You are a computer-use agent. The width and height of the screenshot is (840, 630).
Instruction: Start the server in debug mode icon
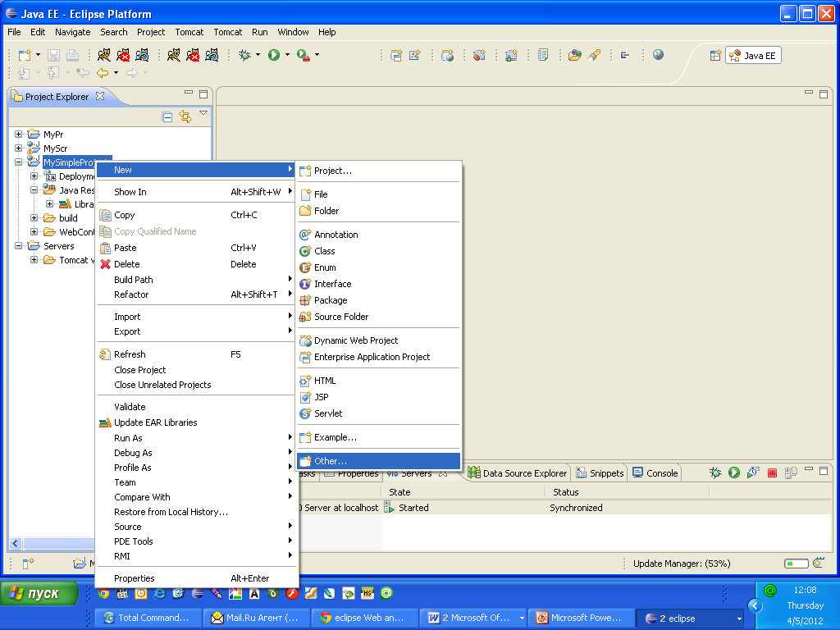[715, 472]
